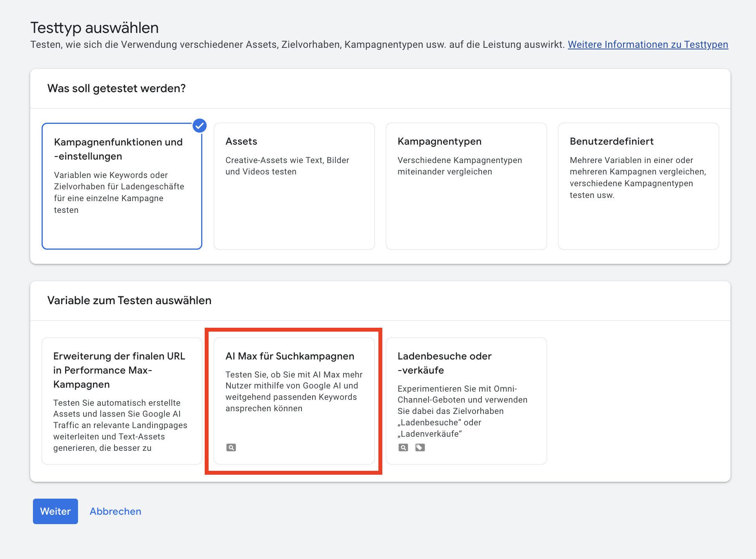Click shopping tag icon in Ladenbesuche card
The height and width of the screenshot is (559, 756).
click(x=420, y=447)
